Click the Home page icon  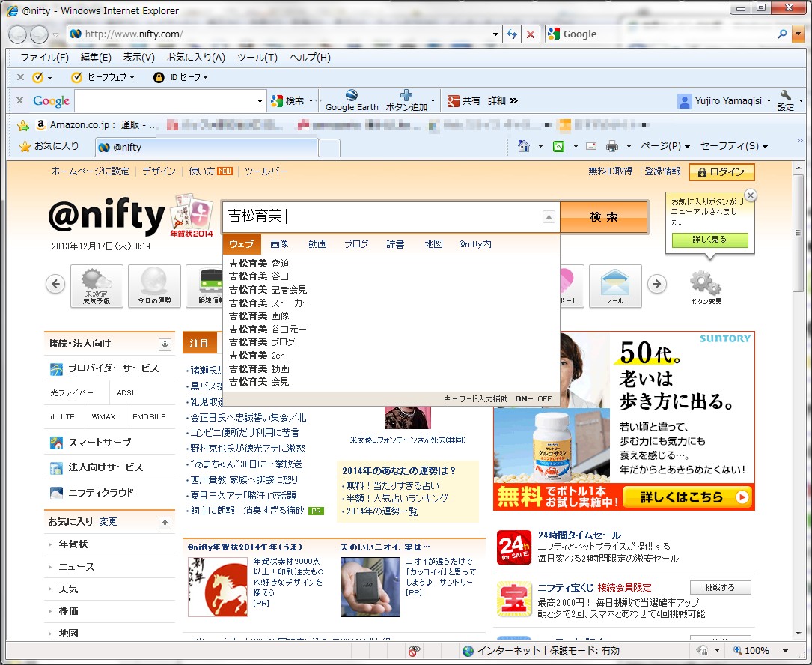[x=524, y=146]
